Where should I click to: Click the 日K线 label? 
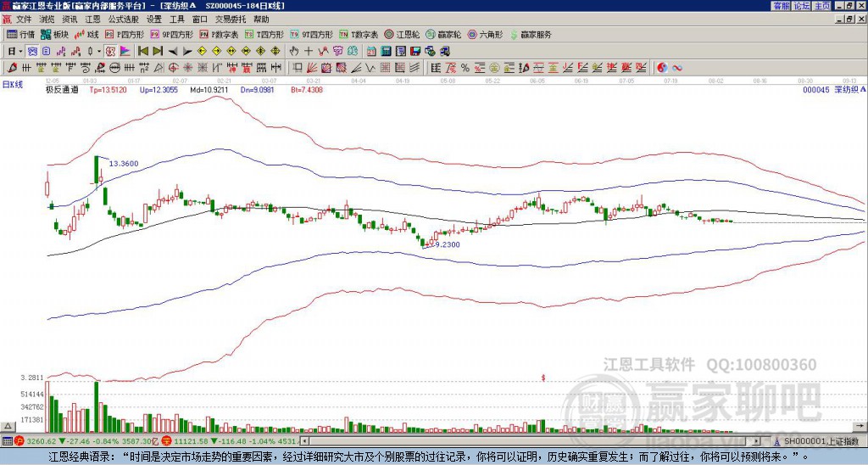coord(13,85)
